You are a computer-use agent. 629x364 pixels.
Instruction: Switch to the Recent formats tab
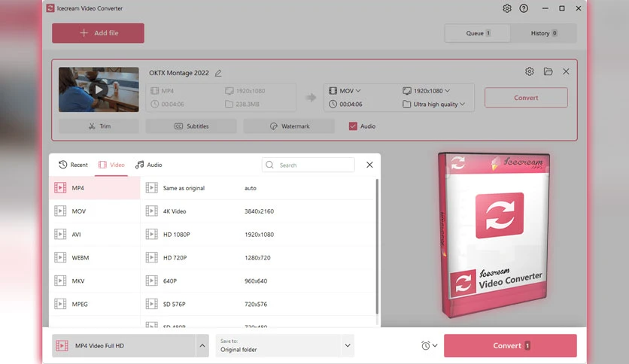(73, 165)
